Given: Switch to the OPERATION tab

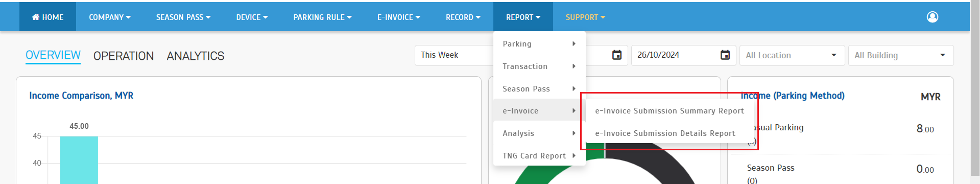Looking at the screenshot, I should coord(124,56).
